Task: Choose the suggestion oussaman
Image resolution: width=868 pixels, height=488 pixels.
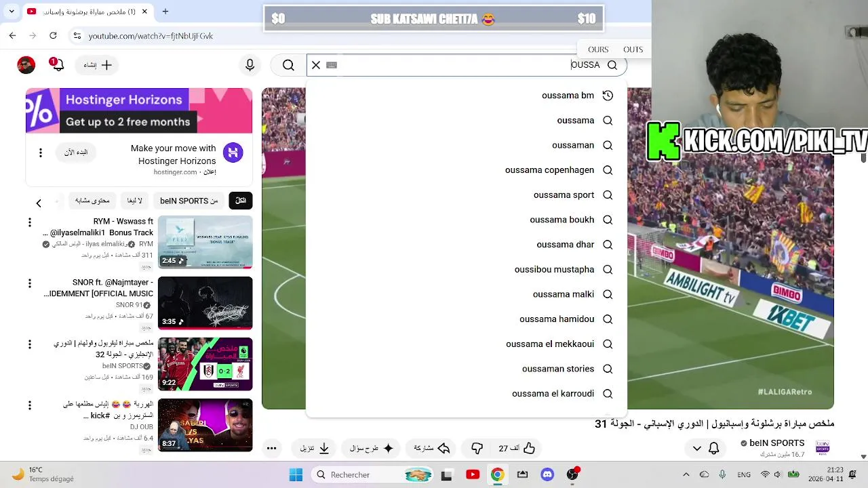Action: pyautogui.click(x=467, y=145)
